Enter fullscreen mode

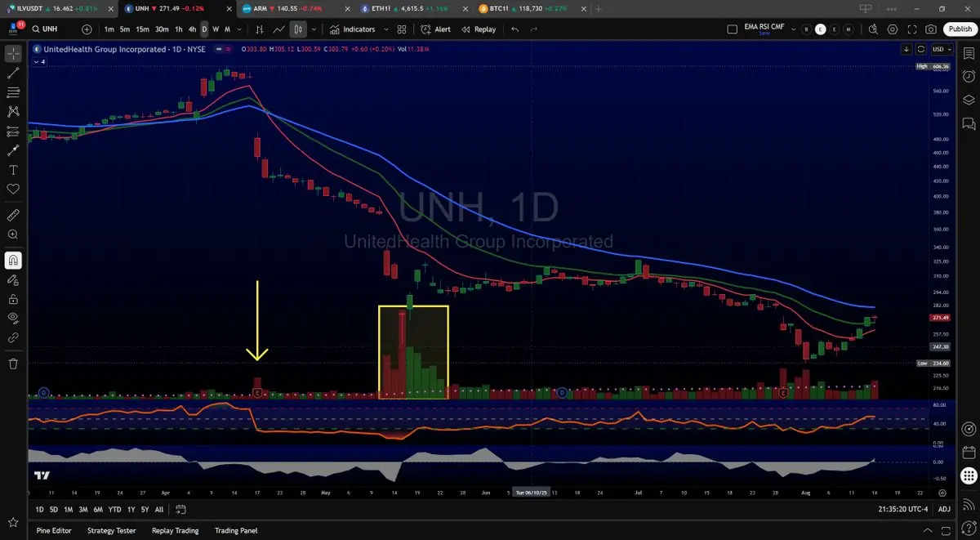click(912, 29)
